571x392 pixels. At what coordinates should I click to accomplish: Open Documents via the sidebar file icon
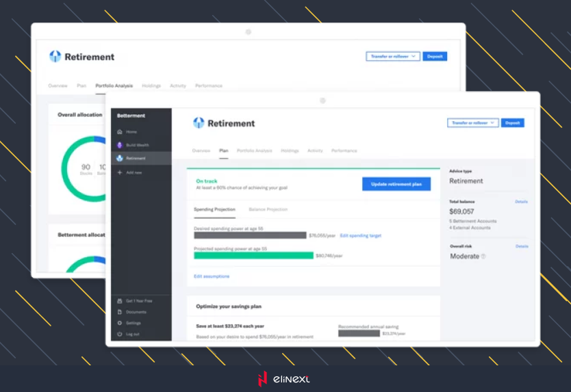[120, 312]
